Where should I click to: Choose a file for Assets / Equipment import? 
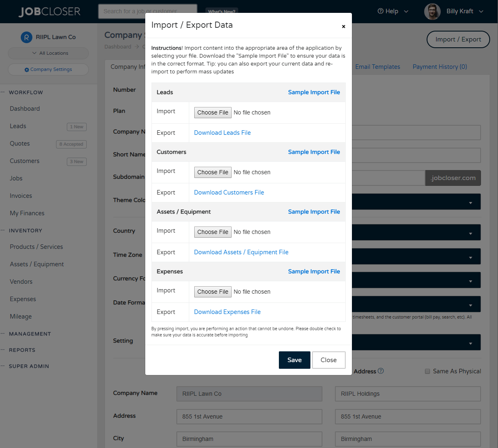212,232
